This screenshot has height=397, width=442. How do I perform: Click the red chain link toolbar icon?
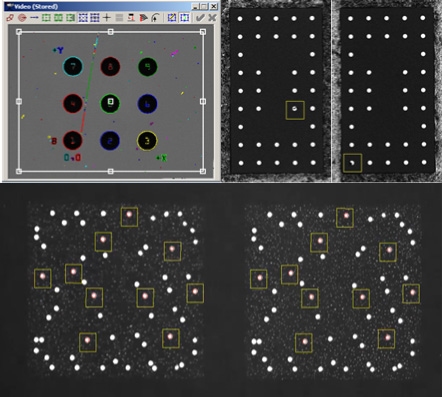10,18
